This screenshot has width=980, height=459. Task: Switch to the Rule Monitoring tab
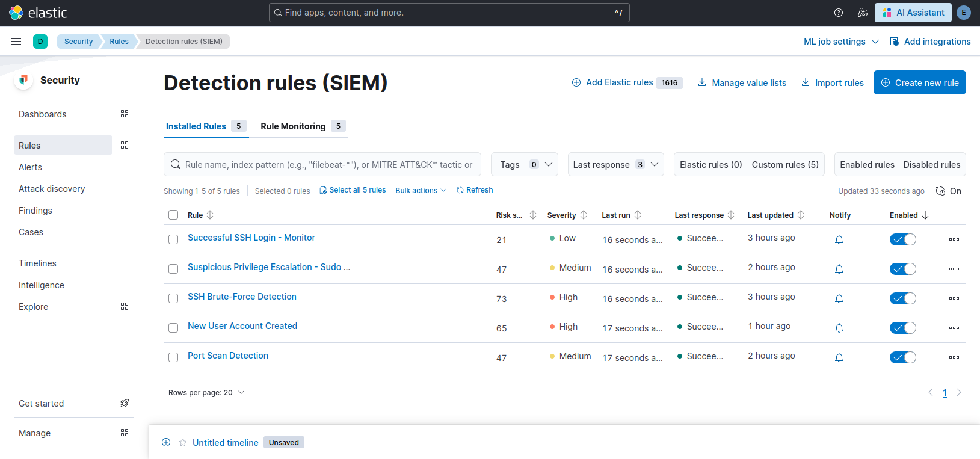point(293,126)
